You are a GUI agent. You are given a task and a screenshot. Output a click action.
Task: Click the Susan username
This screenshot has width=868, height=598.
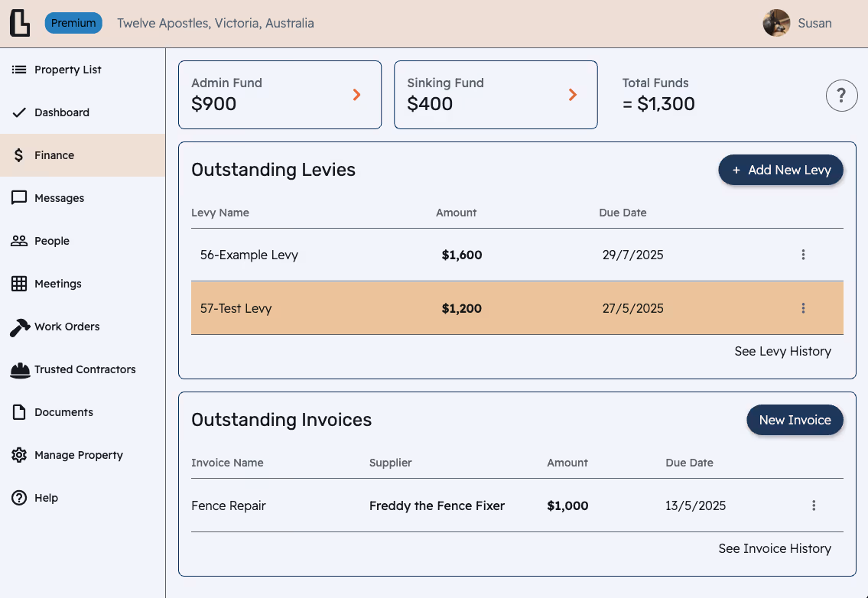click(x=815, y=23)
